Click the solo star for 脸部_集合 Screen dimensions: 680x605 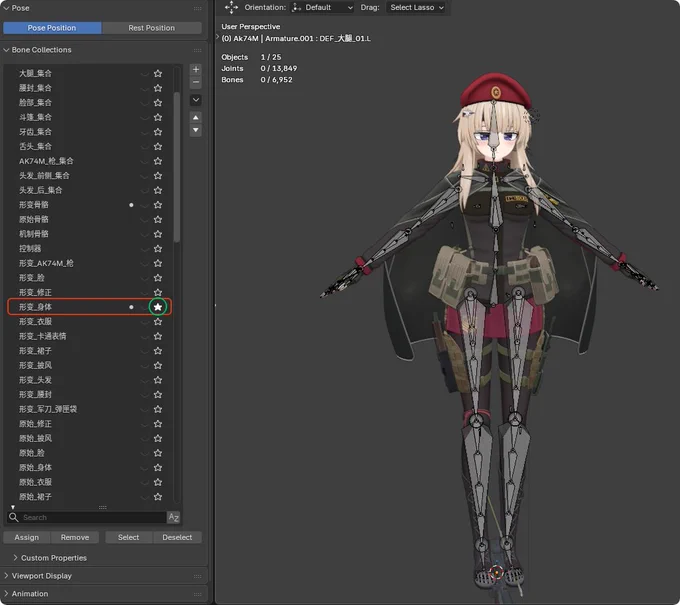158,103
